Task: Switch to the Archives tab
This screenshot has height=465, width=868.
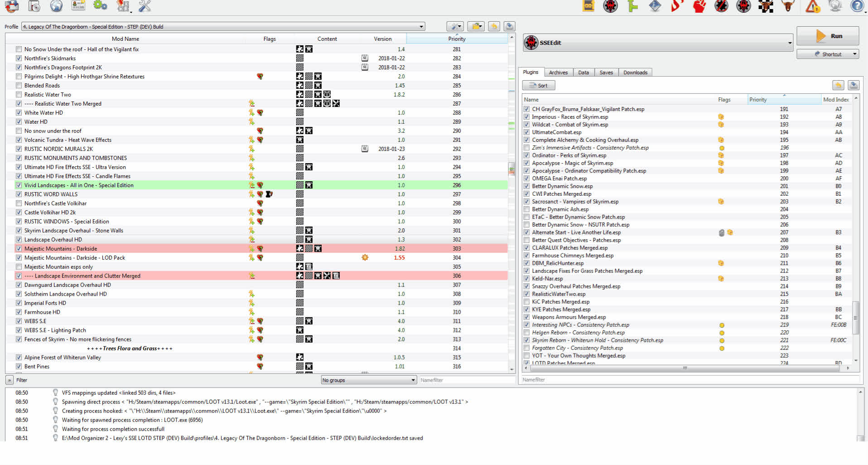Action: click(558, 73)
